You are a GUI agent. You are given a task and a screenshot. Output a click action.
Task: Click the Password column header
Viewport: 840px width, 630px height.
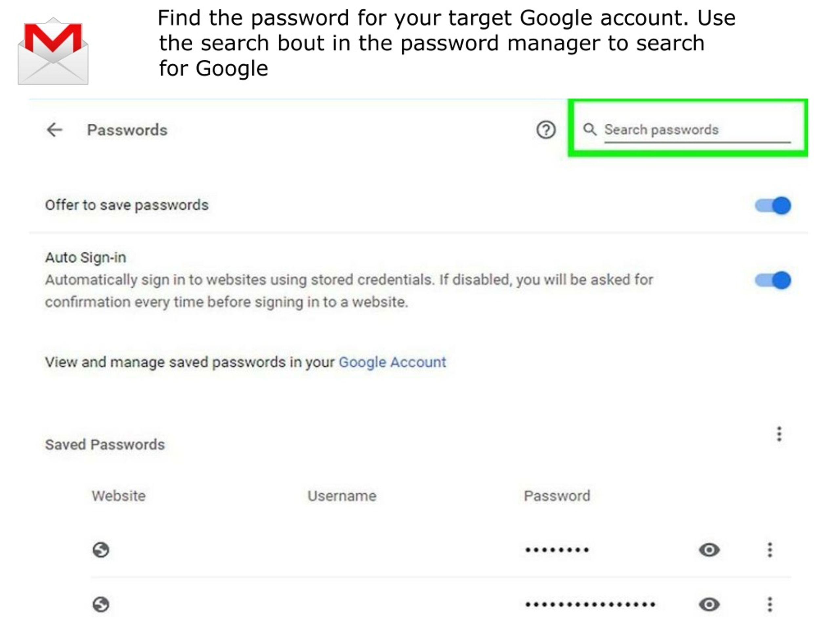click(557, 495)
